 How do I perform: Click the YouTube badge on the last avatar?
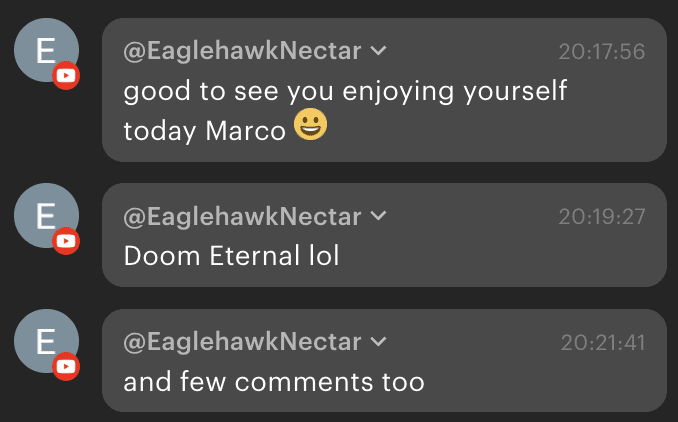tap(66, 367)
